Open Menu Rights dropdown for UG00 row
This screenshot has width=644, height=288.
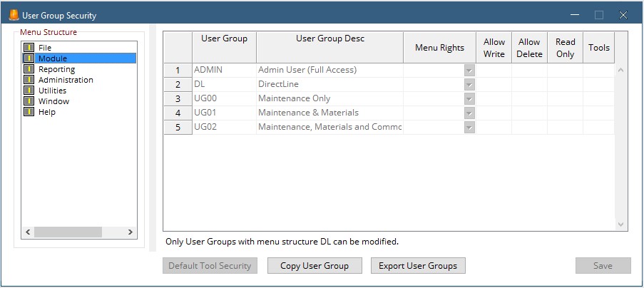pos(469,99)
